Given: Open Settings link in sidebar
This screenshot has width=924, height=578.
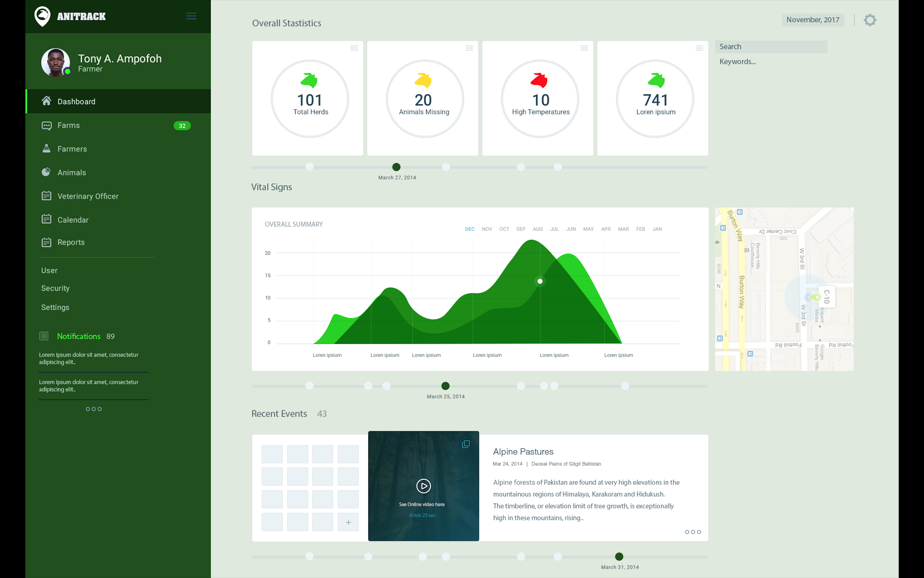Looking at the screenshot, I should pos(56,307).
